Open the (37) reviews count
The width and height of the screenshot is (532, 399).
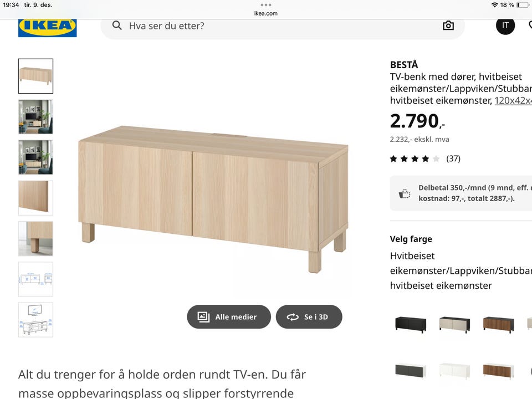[x=453, y=158]
